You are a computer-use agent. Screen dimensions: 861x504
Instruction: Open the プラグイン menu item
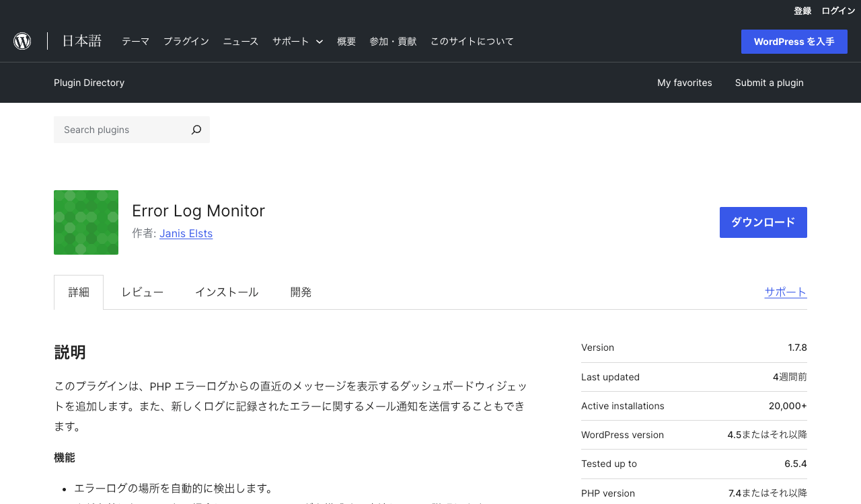pyautogui.click(x=186, y=41)
